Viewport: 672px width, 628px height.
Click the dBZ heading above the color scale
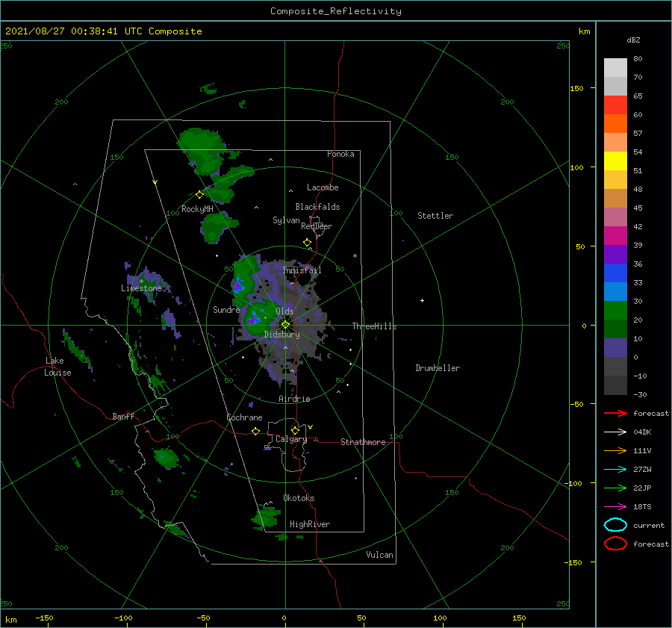633,40
